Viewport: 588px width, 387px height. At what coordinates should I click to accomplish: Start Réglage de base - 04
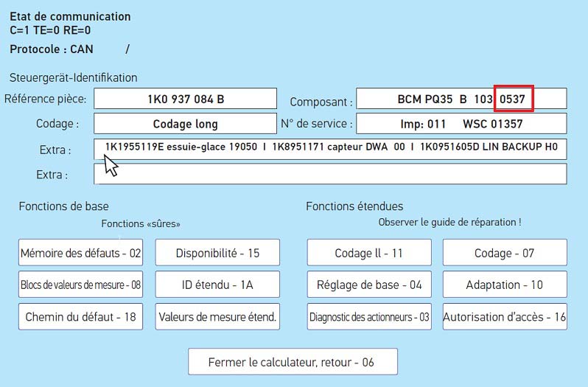[368, 285]
